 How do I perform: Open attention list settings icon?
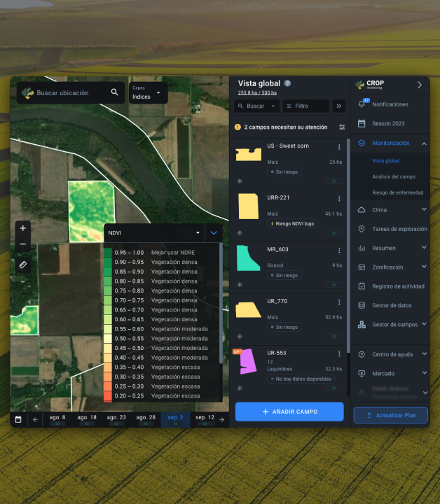pos(342,127)
